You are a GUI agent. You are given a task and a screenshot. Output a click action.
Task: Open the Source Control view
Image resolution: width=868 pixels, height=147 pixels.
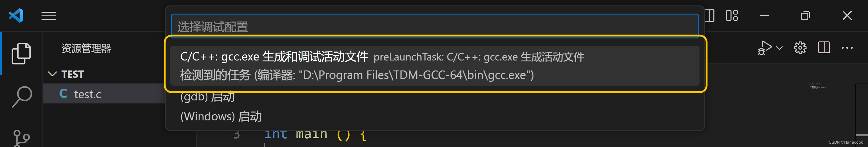point(21,138)
